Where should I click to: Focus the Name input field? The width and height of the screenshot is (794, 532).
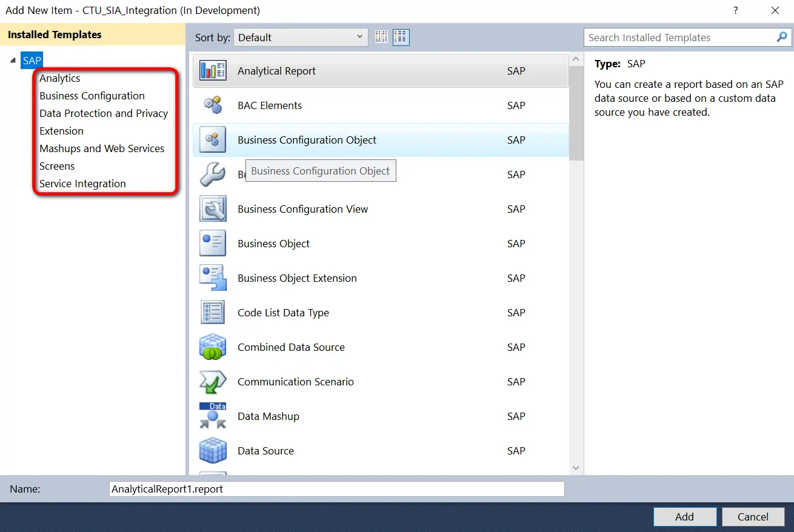click(x=337, y=489)
